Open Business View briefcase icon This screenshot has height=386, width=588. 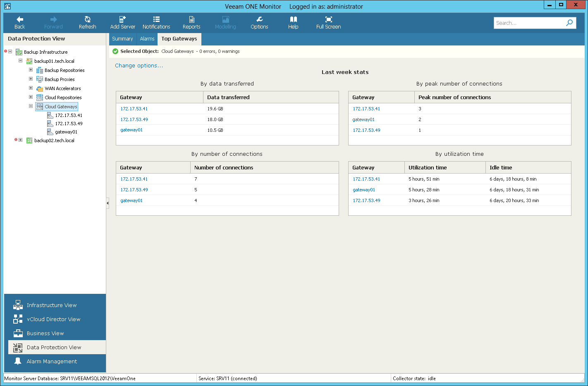(18, 333)
